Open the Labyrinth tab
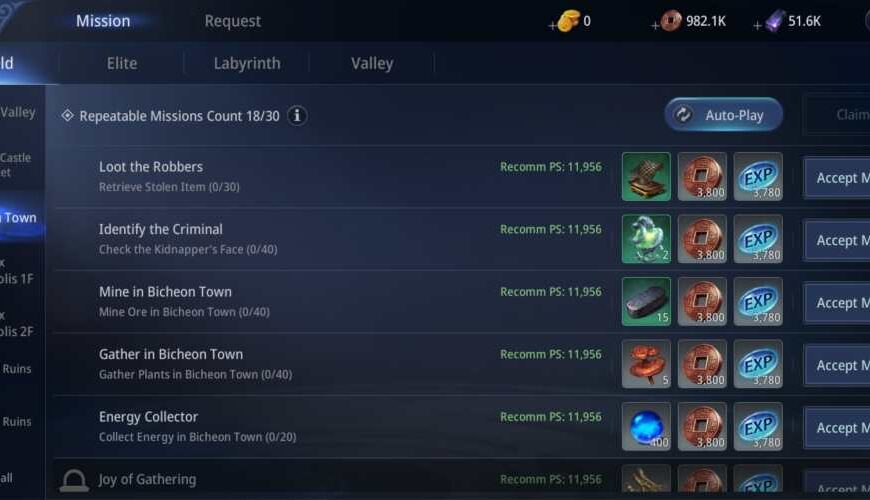 (247, 63)
